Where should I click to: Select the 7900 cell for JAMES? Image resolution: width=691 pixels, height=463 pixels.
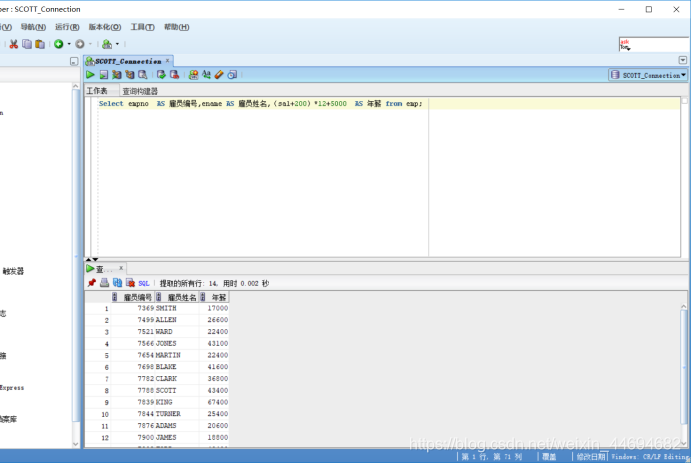pyautogui.click(x=133, y=437)
